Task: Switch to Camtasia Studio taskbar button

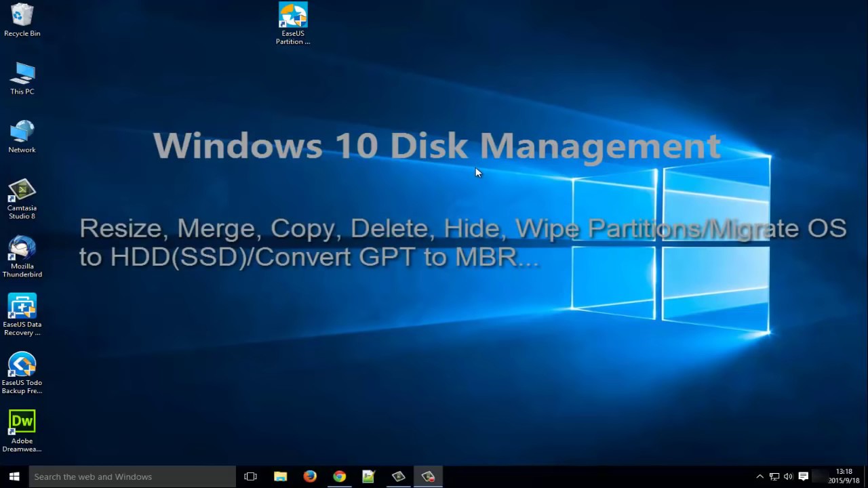Action: [398, 476]
